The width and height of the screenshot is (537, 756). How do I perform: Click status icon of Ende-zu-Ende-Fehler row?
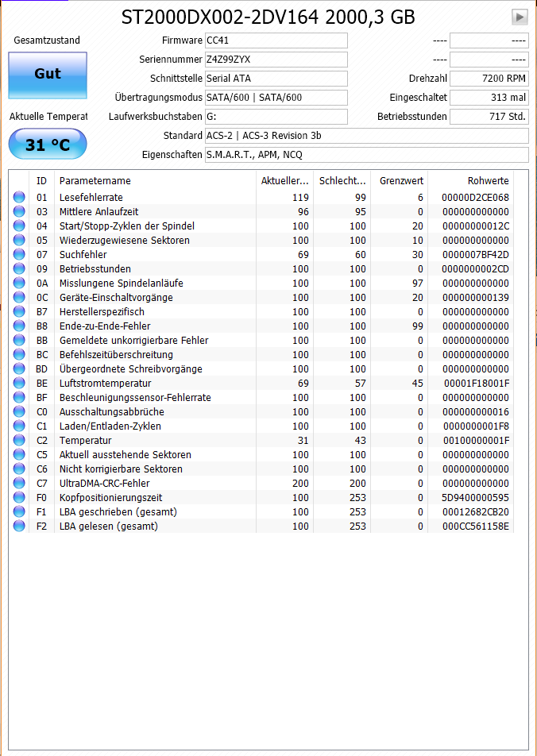[19, 326]
